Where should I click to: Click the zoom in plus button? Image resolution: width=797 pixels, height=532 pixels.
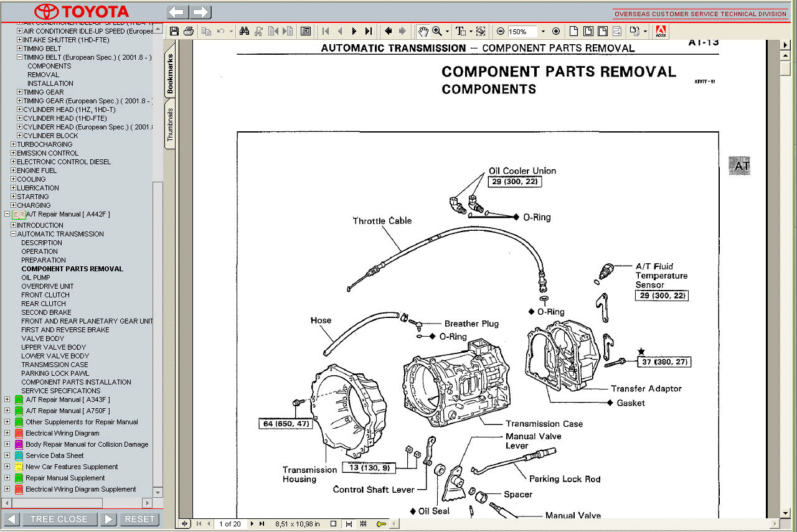(556, 31)
